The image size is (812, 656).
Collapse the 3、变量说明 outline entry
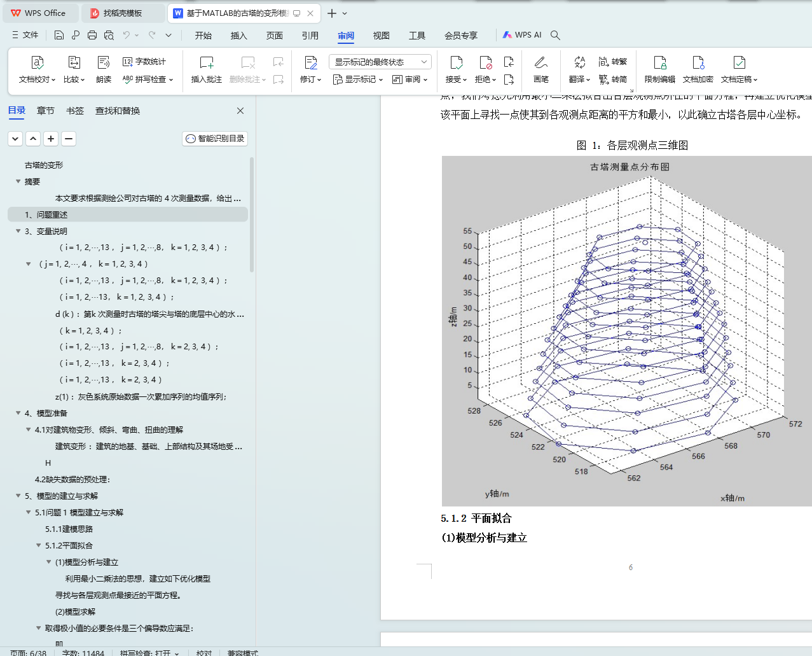tap(18, 231)
